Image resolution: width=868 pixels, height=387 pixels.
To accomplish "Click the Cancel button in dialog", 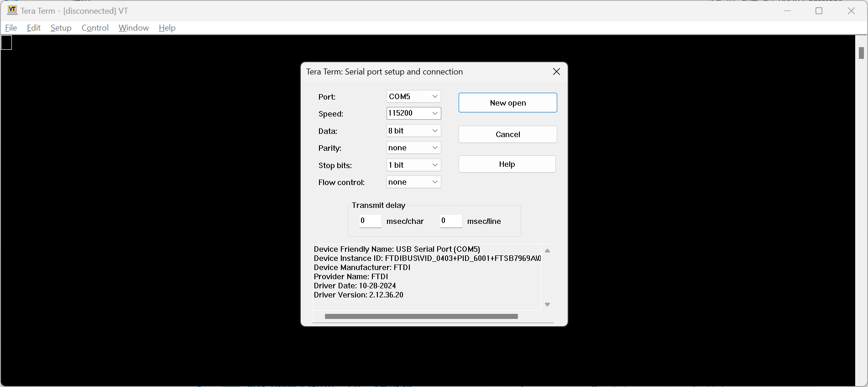I will pos(508,134).
